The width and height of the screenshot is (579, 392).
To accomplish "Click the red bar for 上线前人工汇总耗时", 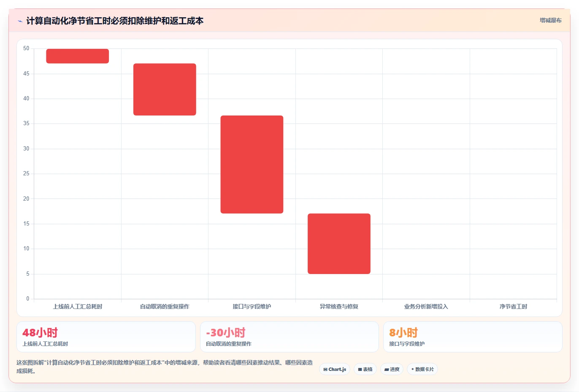I will [x=78, y=56].
